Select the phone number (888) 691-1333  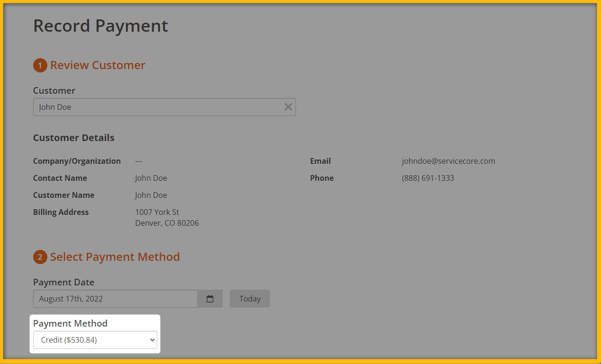[x=428, y=178]
